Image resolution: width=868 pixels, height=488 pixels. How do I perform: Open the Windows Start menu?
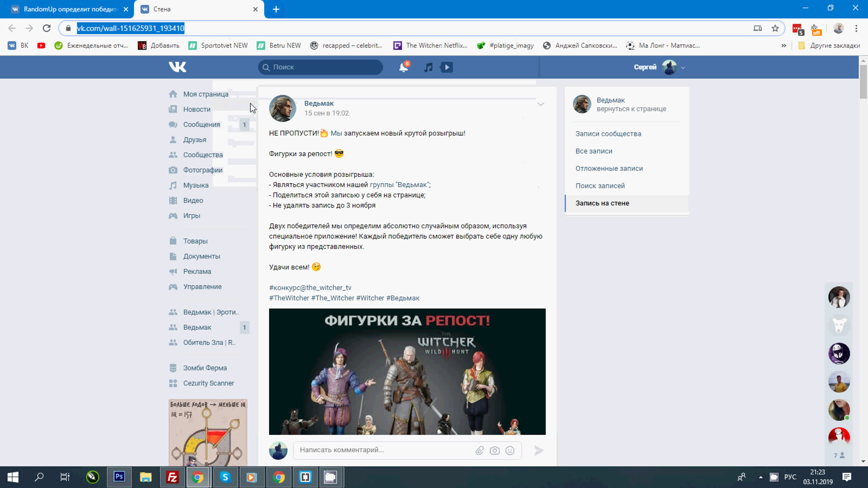click(13, 477)
